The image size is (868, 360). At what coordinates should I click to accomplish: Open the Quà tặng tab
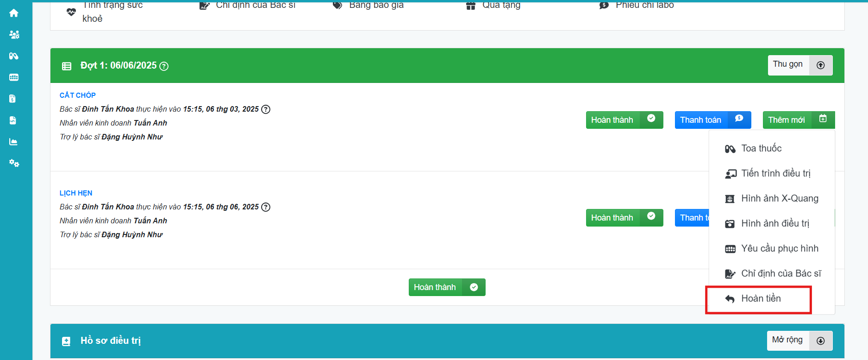pos(501,5)
